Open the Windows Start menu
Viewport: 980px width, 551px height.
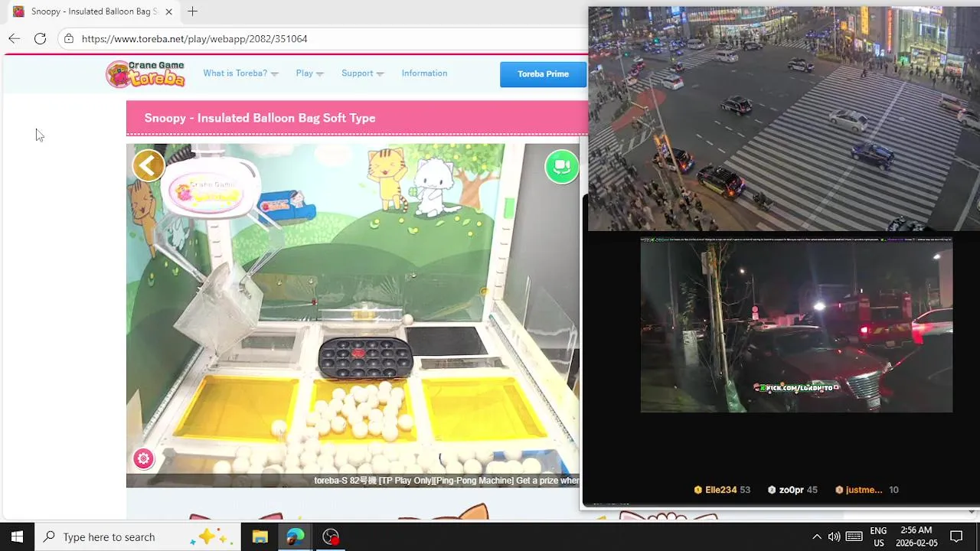pos(17,536)
